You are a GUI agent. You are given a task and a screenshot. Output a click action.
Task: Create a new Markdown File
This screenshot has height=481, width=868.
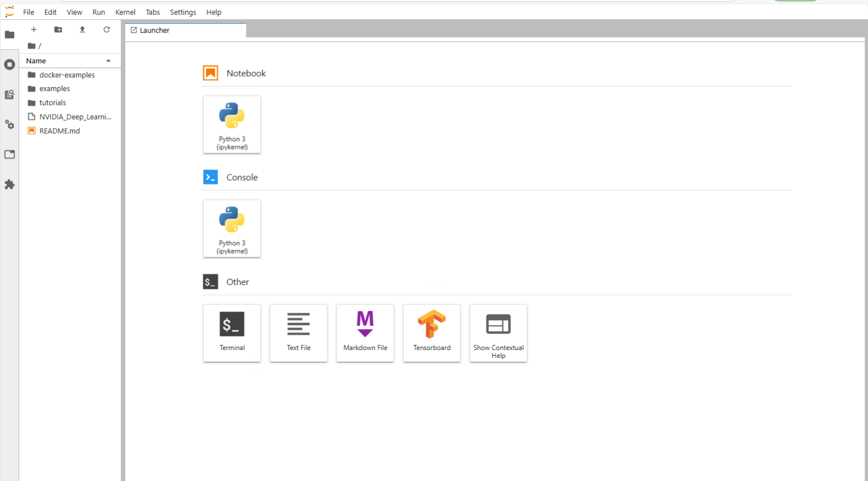(365, 333)
